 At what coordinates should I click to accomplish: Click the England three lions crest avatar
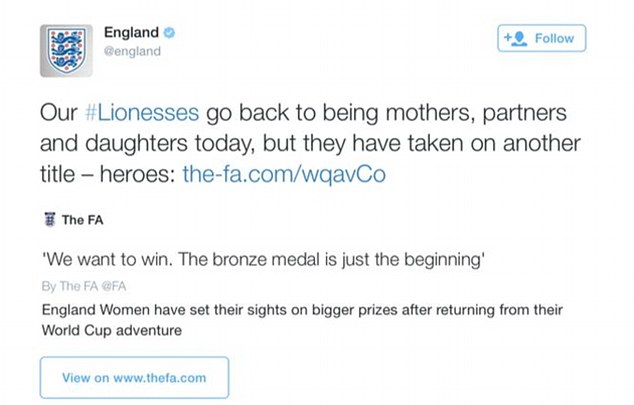click(x=66, y=51)
